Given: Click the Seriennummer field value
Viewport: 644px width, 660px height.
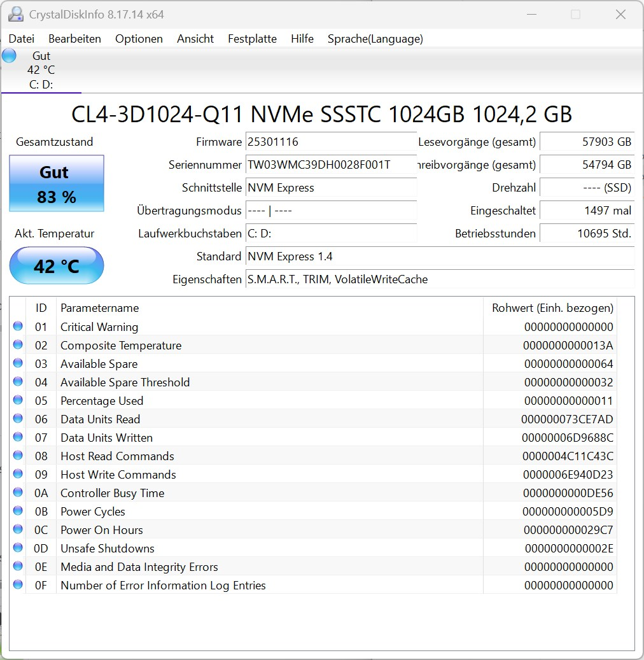Looking at the screenshot, I should pos(332,165).
